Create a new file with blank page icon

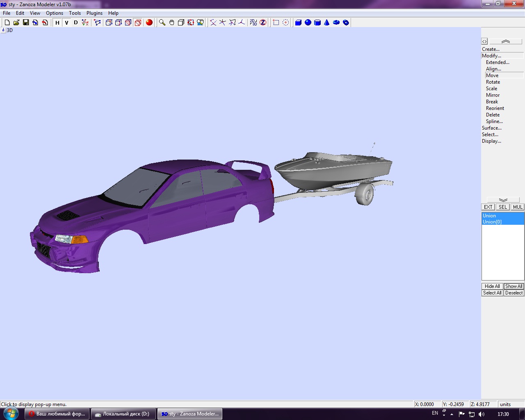[x=7, y=23]
